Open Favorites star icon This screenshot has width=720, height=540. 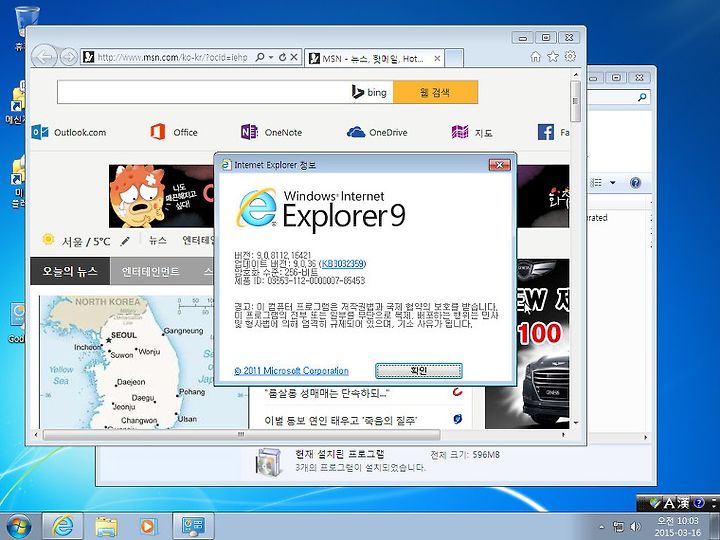(553, 56)
